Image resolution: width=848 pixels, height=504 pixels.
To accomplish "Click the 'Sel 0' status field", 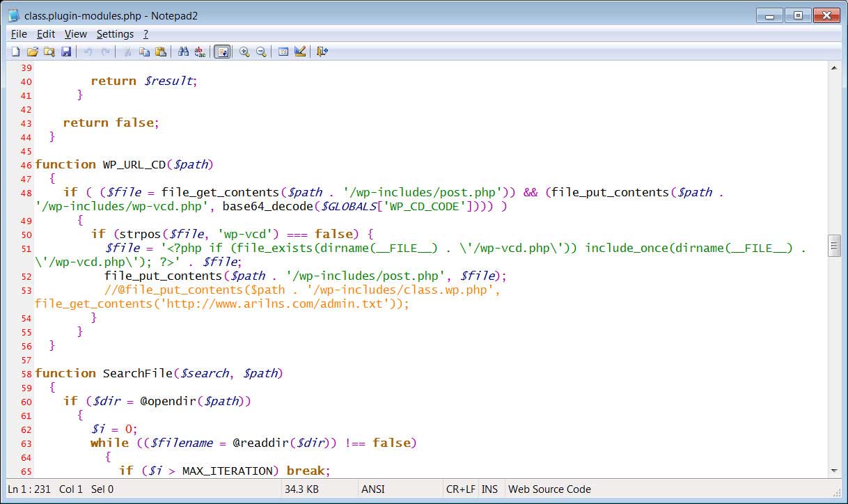I will click(102, 489).
